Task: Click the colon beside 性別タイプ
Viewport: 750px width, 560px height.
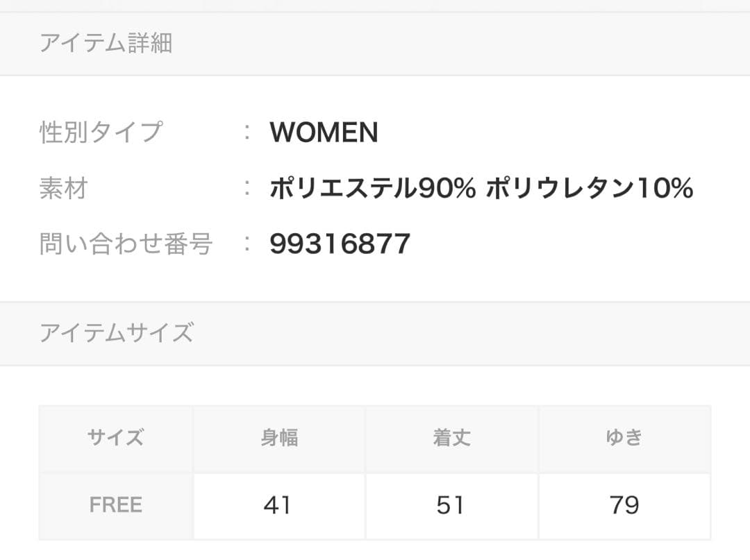Action: (x=247, y=132)
